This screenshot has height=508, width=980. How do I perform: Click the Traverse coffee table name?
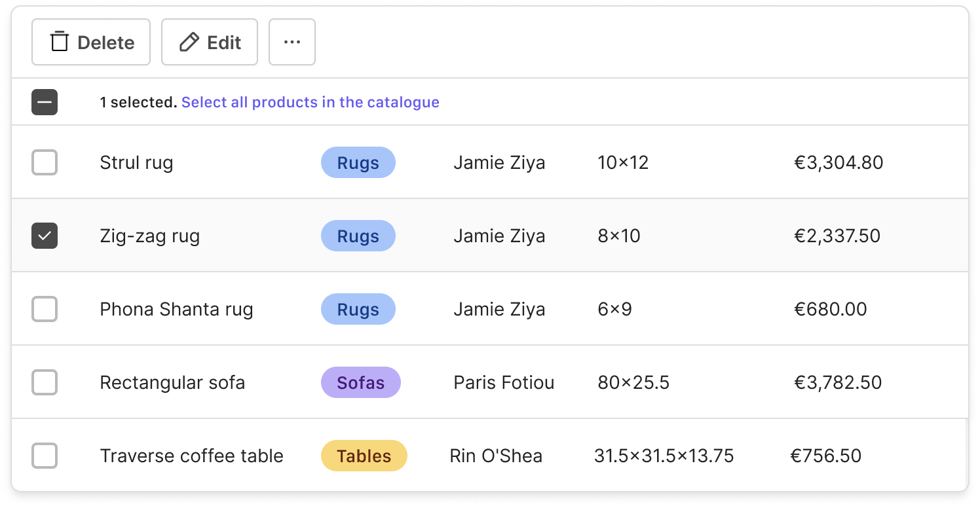point(191,456)
